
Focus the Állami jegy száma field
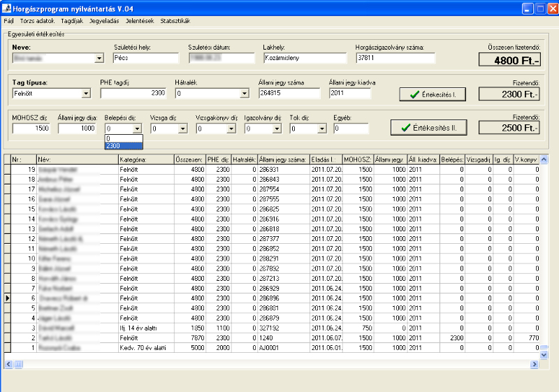(x=289, y=93)
